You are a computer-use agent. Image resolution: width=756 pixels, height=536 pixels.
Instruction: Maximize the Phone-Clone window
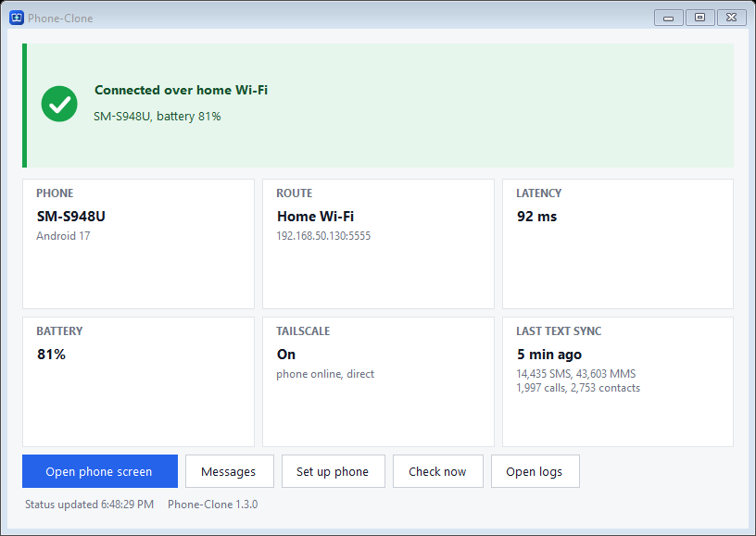(699, 18)
